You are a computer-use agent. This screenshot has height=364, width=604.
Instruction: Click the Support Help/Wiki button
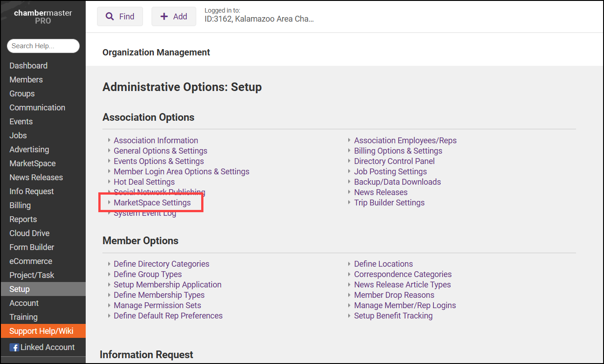[x=41, y=331]
